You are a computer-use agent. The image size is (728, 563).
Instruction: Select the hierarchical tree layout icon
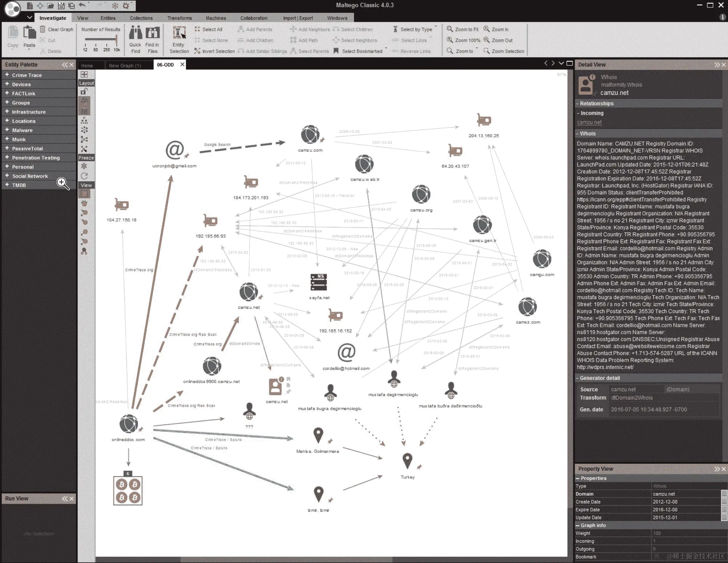[84, 121]
